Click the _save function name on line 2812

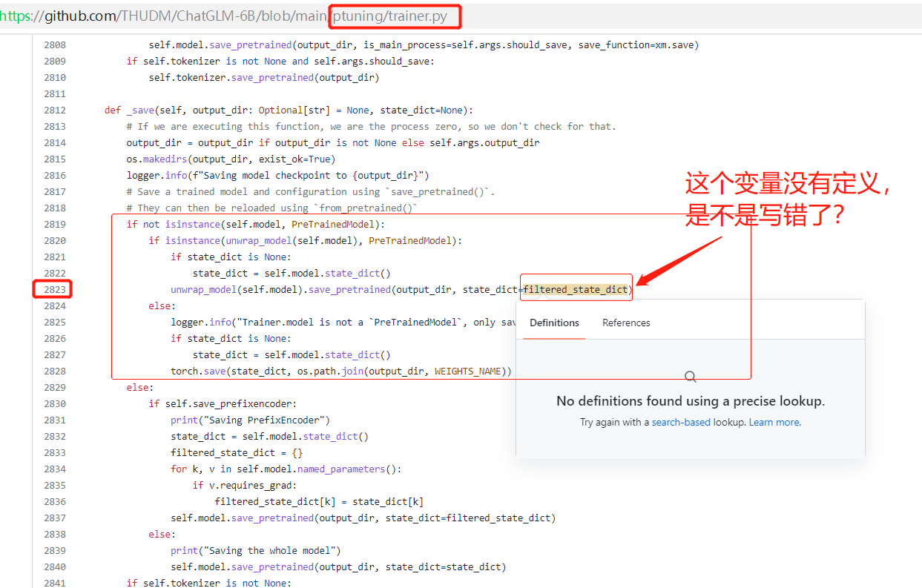(x=140, y=110)
